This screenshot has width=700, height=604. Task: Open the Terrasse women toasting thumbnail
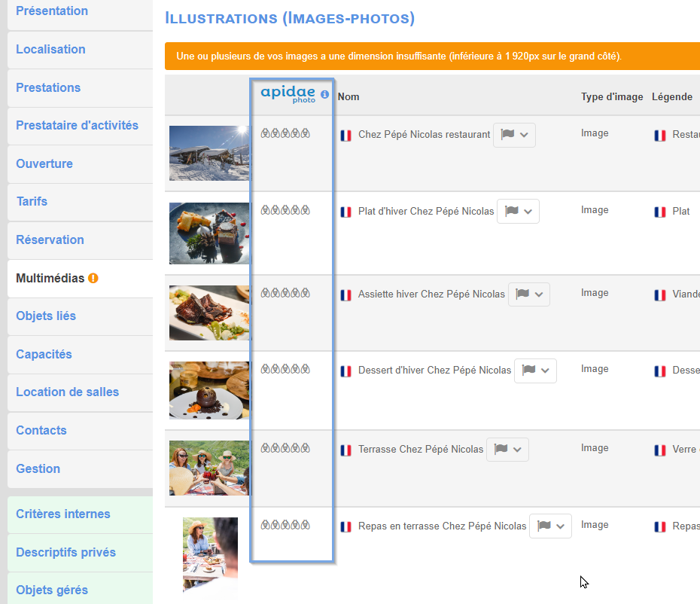pyautogui.click(x=209, y=468)
